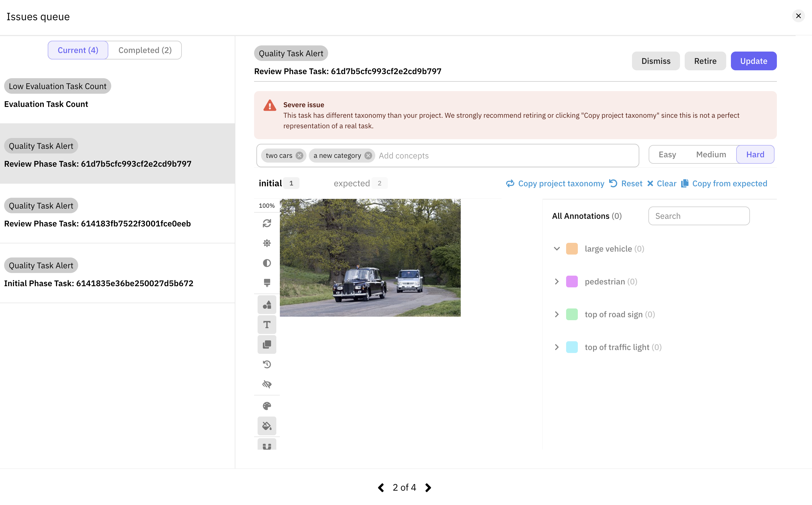This screenshot has width=812, height=505.
Task: Switch to the Completed (2) tab
Action: pyautogui.click(x=145, y=50)
